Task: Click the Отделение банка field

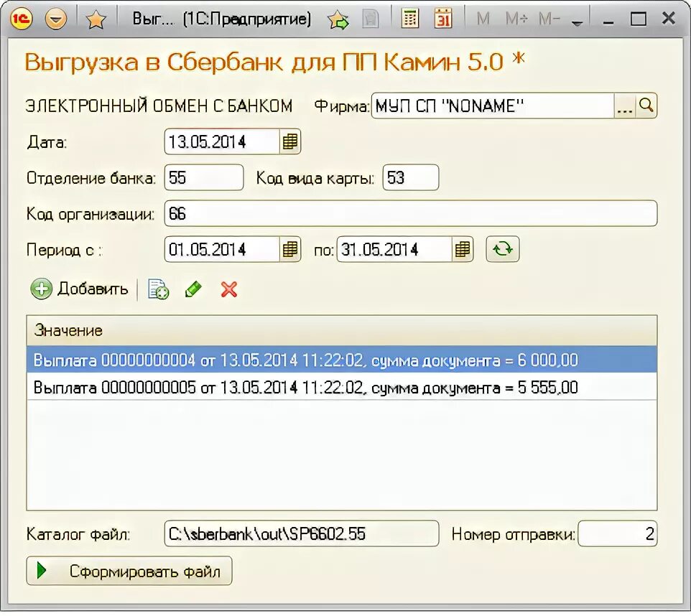Action: tap(203, 177)
